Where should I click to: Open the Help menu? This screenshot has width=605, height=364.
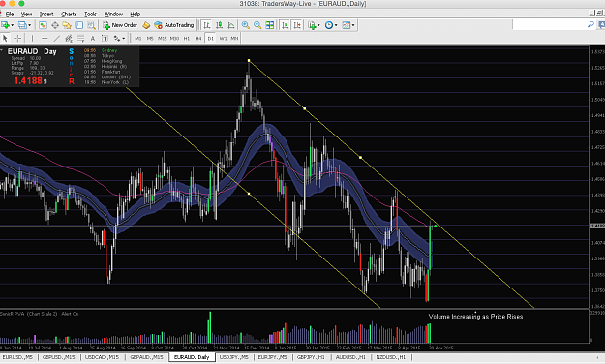click(x=136, y=14)
